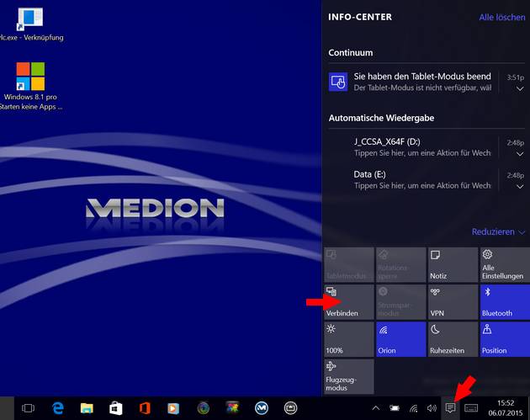Open the Office taskbar icon

(145, 408)
